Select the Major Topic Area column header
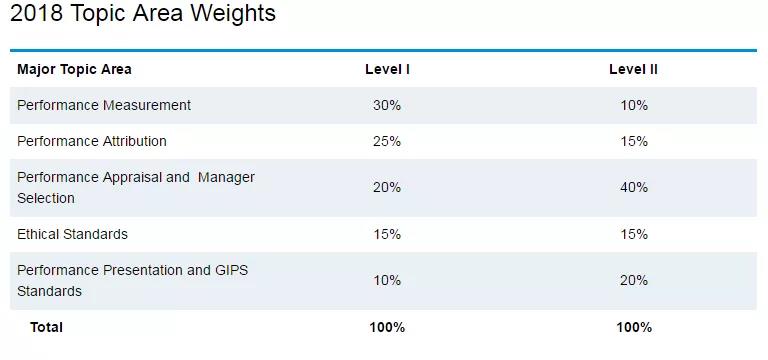Image resolution: width=768 pixels, height=360 pixels. (x=74, y=69)
